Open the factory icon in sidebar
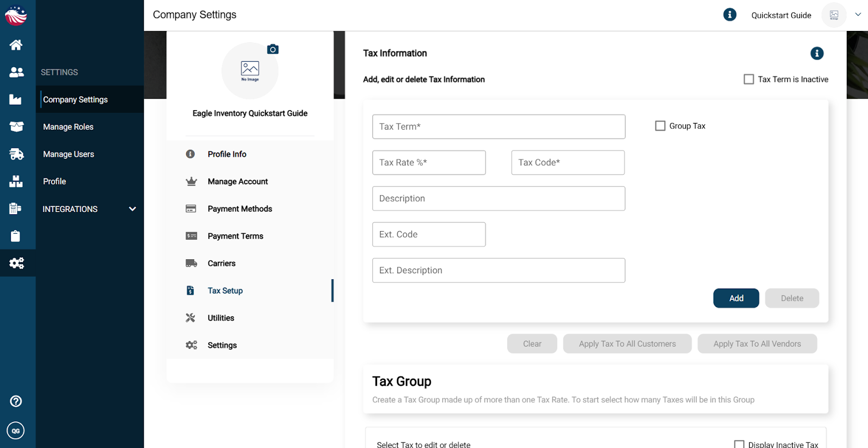This screenshot has width=868, height=448. pos(16,99)
